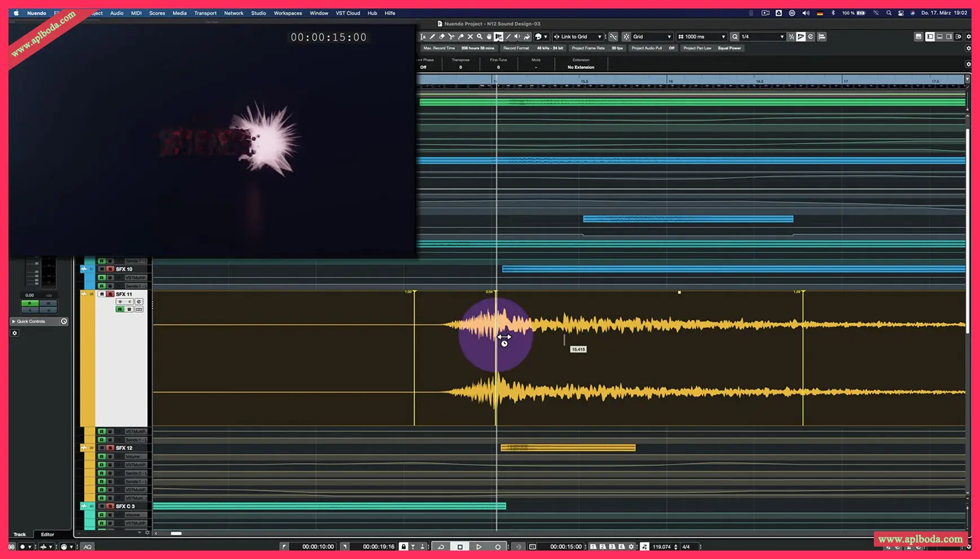Choose the Zoom magnifier tool
This screenshot has height=559, width=980.
(480, 37)
